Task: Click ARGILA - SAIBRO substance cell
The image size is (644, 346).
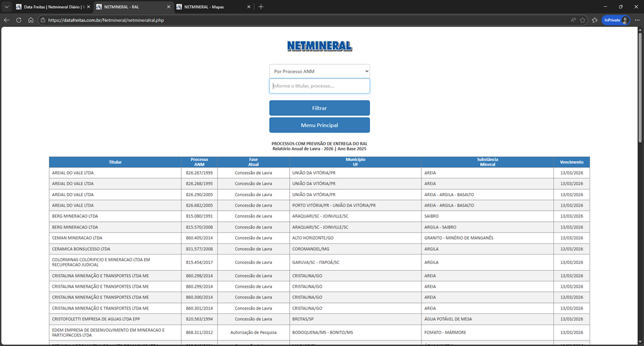Action: tap(487, 227)
